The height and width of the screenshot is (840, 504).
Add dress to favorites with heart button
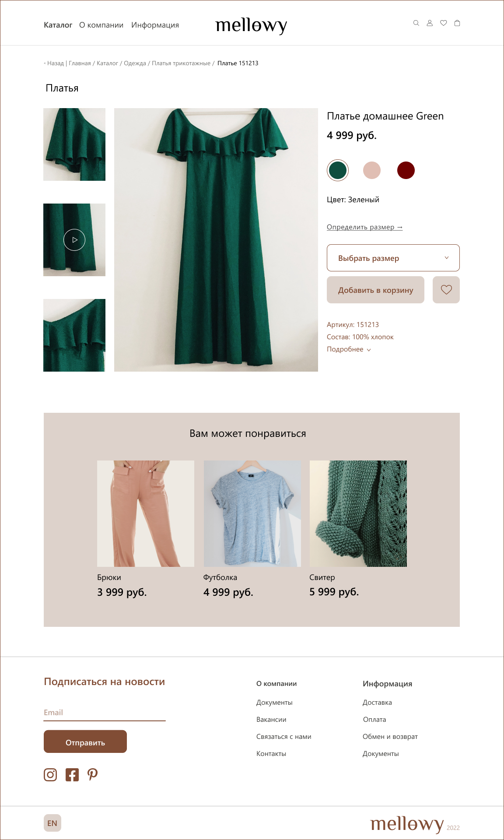[x=446, y=290]
